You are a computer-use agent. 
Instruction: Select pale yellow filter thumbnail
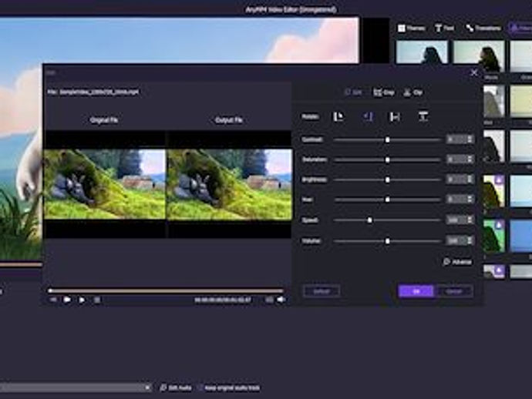coord(521,101)
